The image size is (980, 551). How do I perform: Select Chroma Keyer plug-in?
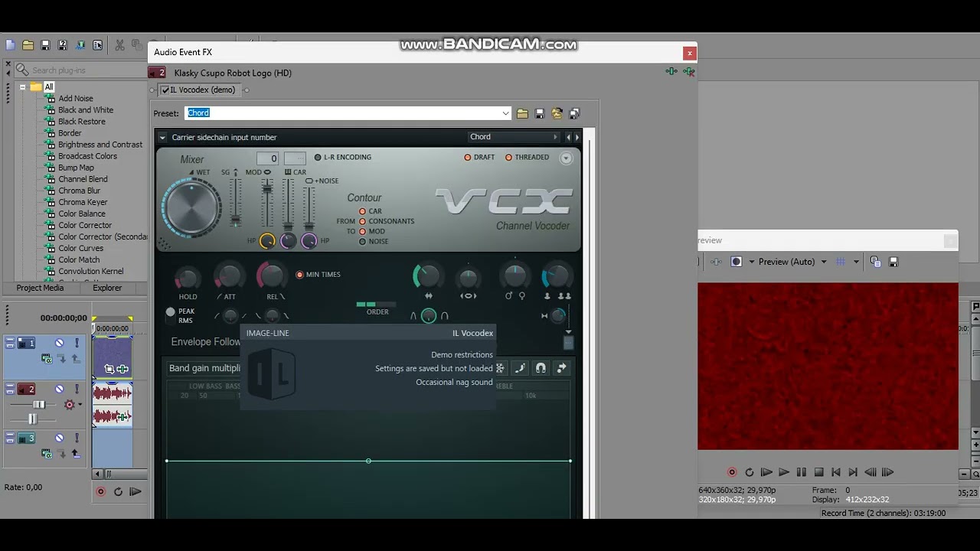(83, 202)
